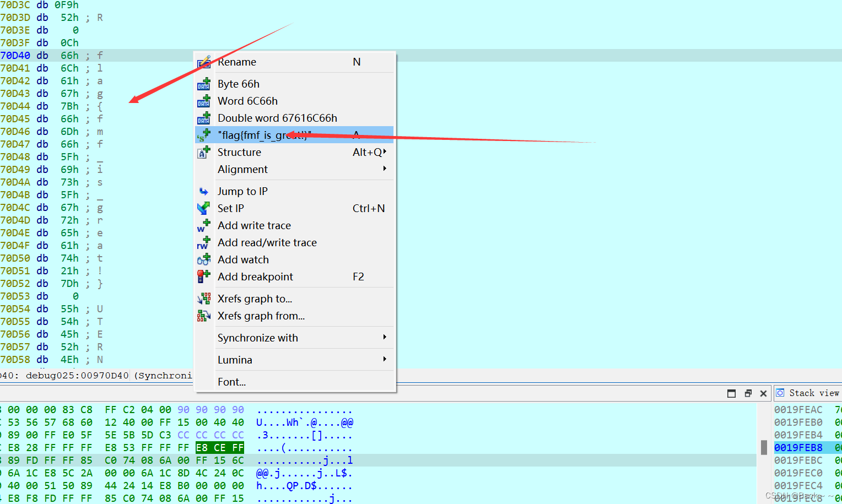Expand the Lumina submenu arrow

click(x=385, y=359)
